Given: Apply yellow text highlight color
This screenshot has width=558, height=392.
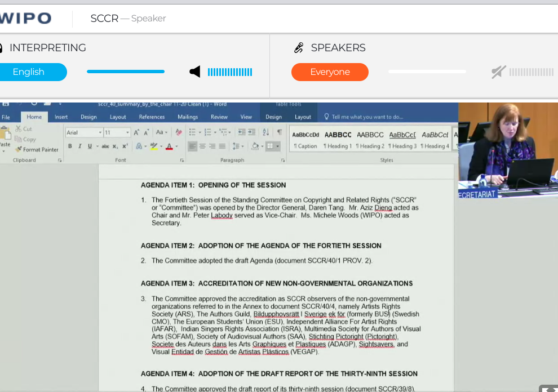Looking at the screenshot, I should point(154,146).
